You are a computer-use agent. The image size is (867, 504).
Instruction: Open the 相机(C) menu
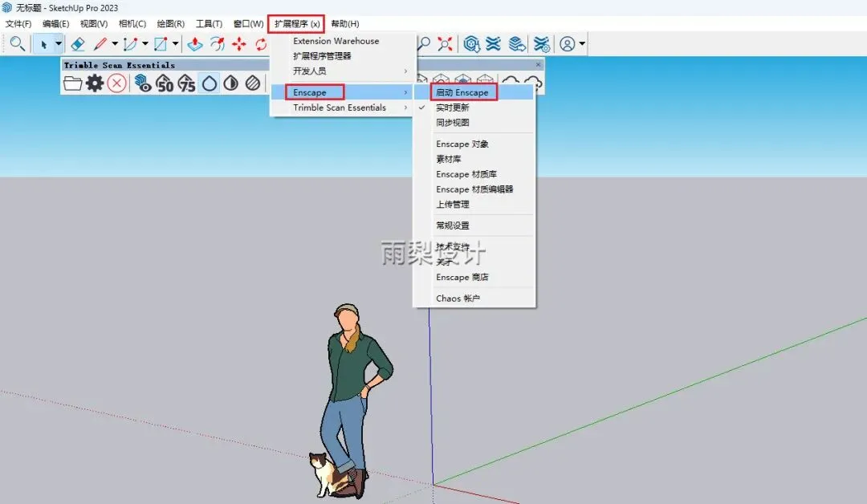132,24
